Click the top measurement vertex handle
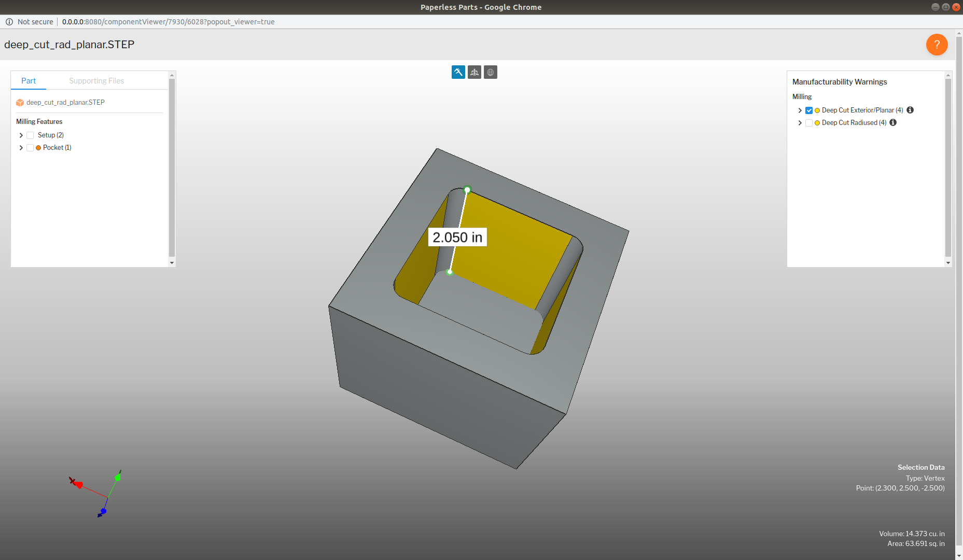This screenshot has width=963, height=560. point(467,190)
